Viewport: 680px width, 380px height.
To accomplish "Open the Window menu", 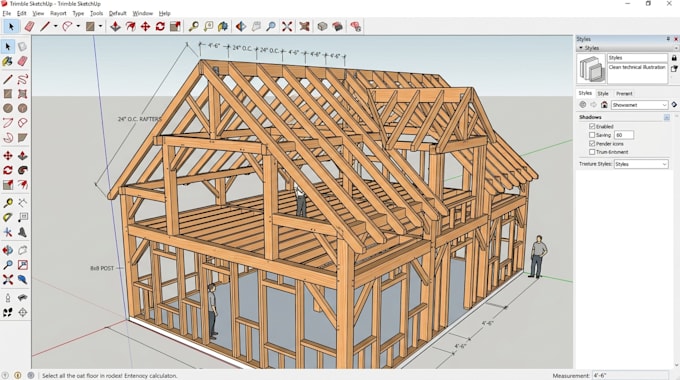I will [x=142, y=13].
